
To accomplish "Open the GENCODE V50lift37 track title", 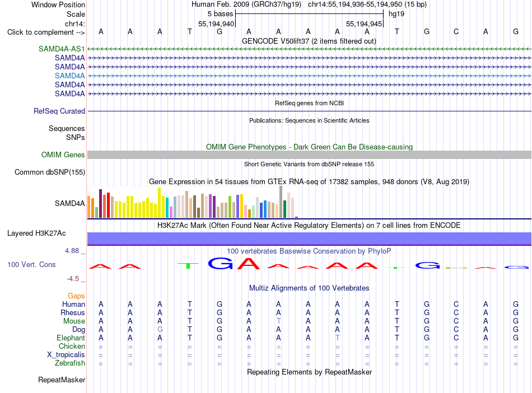I will pyautogui.click(x=309, y=41).
